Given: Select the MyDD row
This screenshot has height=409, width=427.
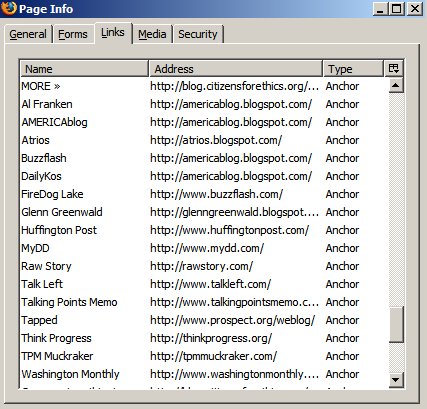Looking at the screenshot, I should point(204,248).
